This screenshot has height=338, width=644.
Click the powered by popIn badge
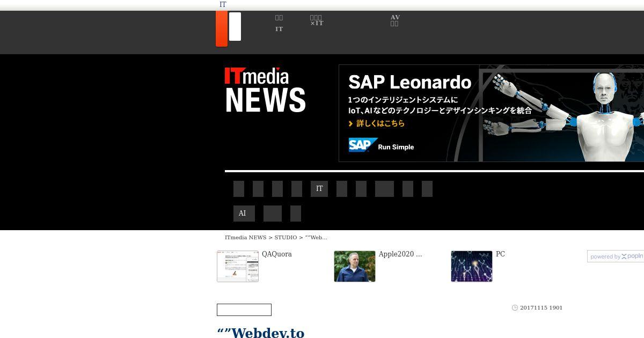tap(616, 256)
